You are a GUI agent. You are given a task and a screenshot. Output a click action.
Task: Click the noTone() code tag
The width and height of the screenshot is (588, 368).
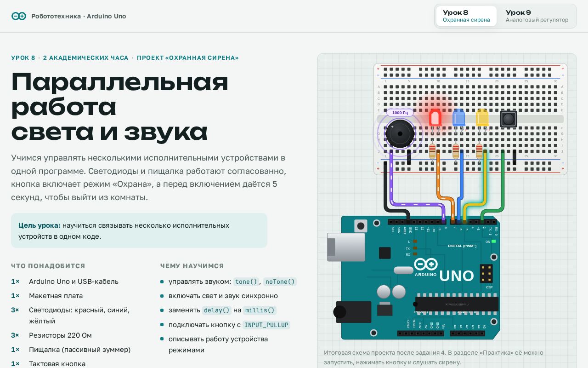pyautogui.click(x=280, y=282)
